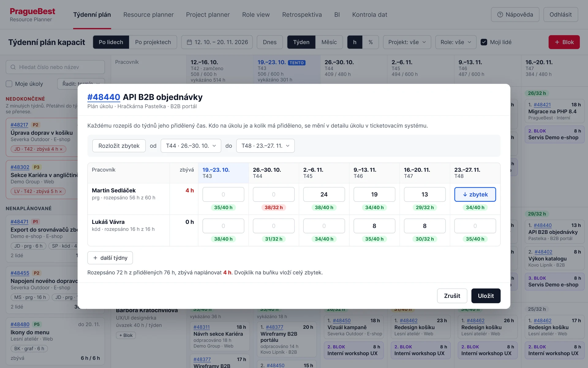Select Po lidech view
The image size is (588, 368).
tap(111, 42)
